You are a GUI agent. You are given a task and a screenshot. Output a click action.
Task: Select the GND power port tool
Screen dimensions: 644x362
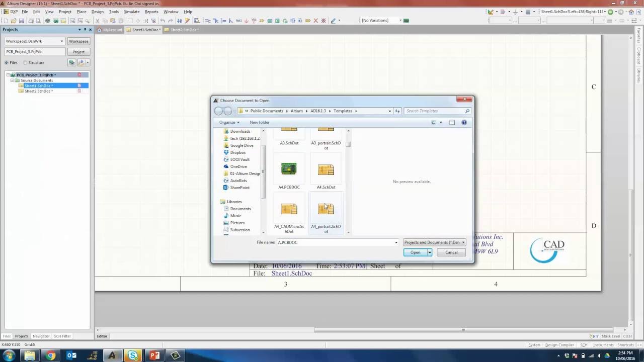click(247, 21)
